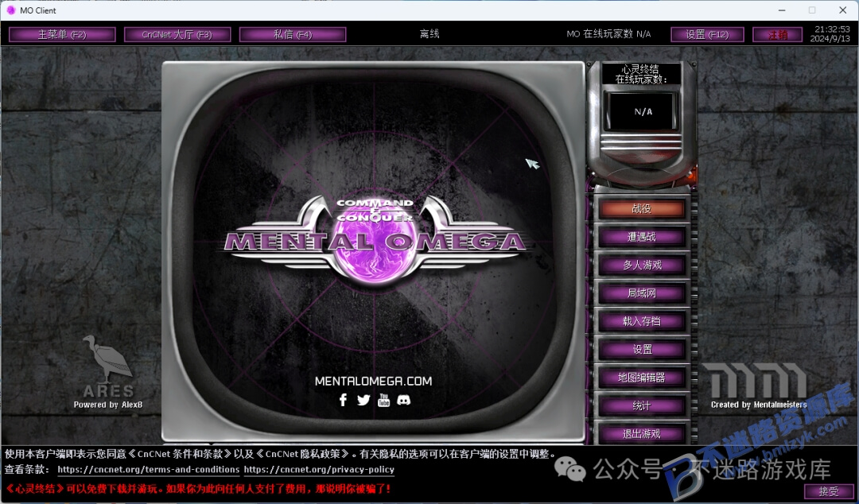Open 设置 (F12) in top bar
The image size is (859, 504).
pos(707,34)
